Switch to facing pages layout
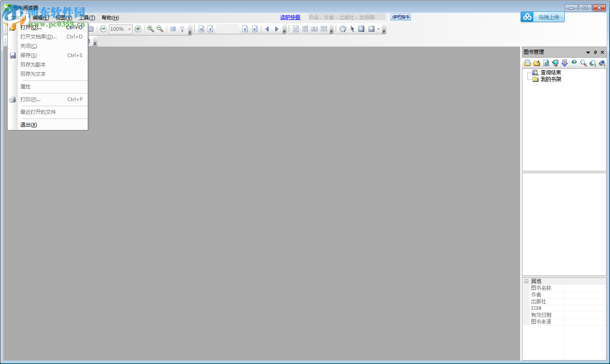This screenshot has height=364, width=610. coord(314,29)
